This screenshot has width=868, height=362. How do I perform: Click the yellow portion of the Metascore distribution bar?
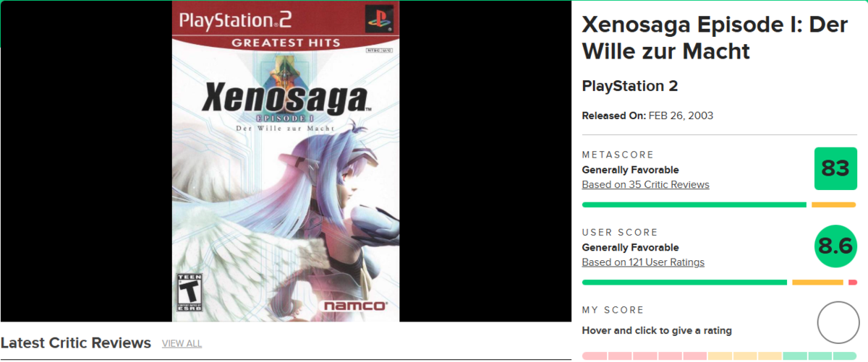pyautogui.click(x=834, y=204)
